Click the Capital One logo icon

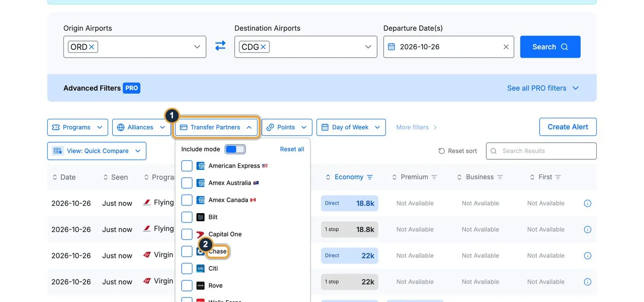(x=201, y=234)
